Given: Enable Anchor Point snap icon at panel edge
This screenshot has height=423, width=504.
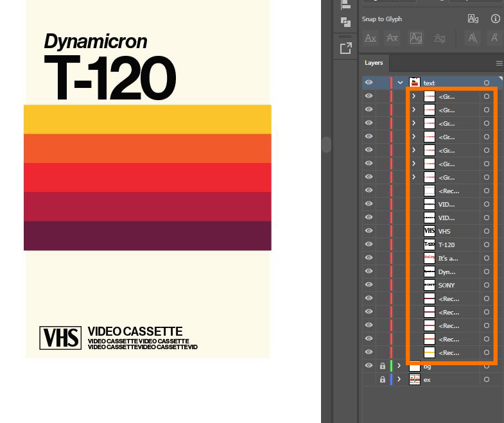Looking at the screenshot, I should (494, 39).
